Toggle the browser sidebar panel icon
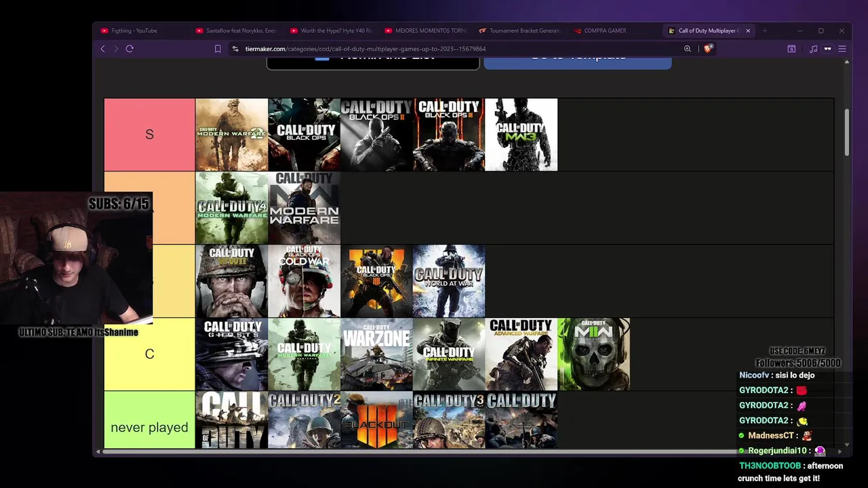This screenshot has width=868, height=488. click(791, 49)
